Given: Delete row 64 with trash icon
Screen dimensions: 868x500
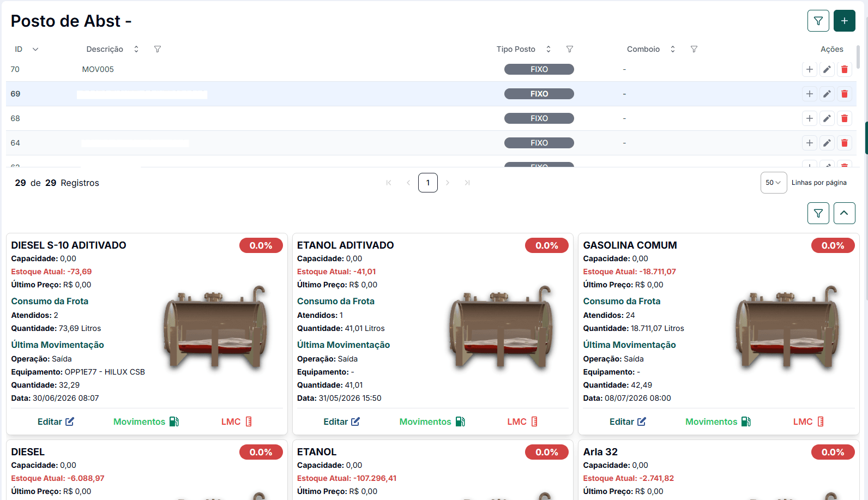Looking at the screenshot, I should pos(844,143).
